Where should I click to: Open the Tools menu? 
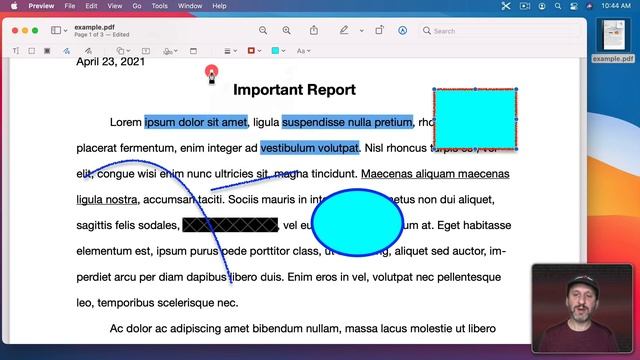click(x=160, y=6)
